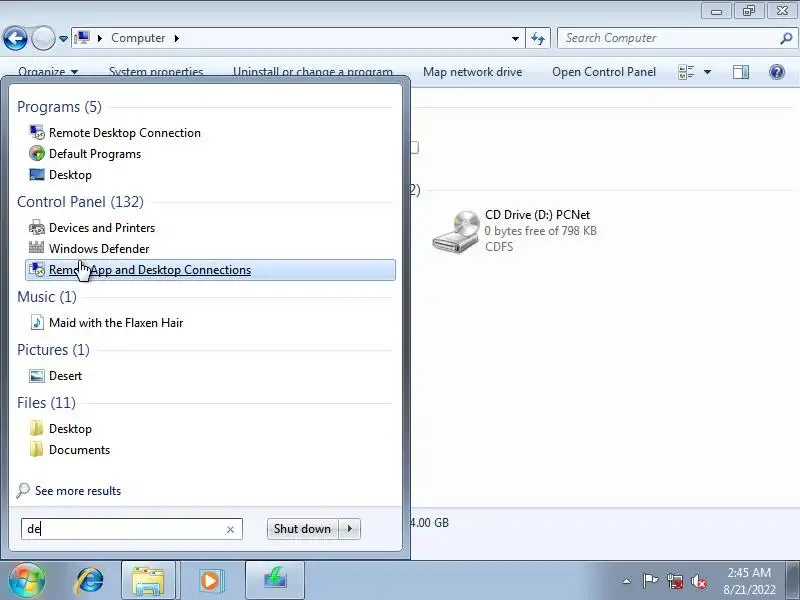The height and width of the screenshot is (600, 800).
Task: Click Open Control Panel toolbar button
Action: tap(604, 72)
